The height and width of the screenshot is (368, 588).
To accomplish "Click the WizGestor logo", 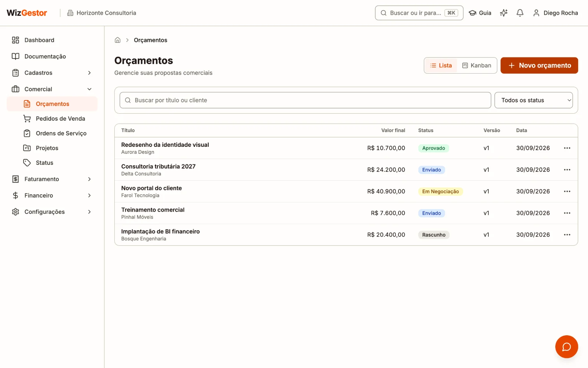I will point(27,13).
